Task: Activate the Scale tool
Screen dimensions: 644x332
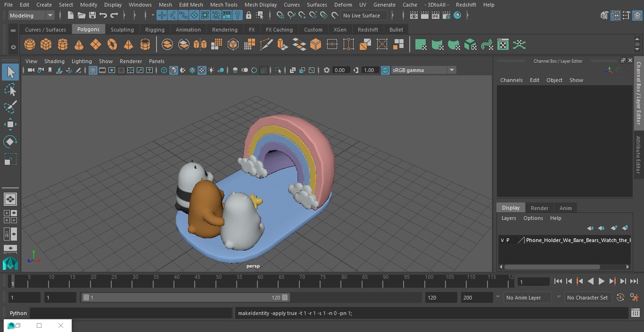Action: (10, 159)
